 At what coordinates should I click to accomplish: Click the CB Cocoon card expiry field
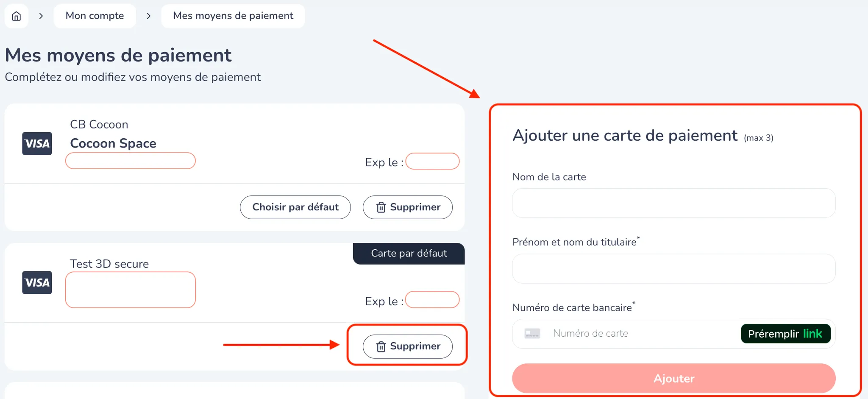(x=432, y=161)
